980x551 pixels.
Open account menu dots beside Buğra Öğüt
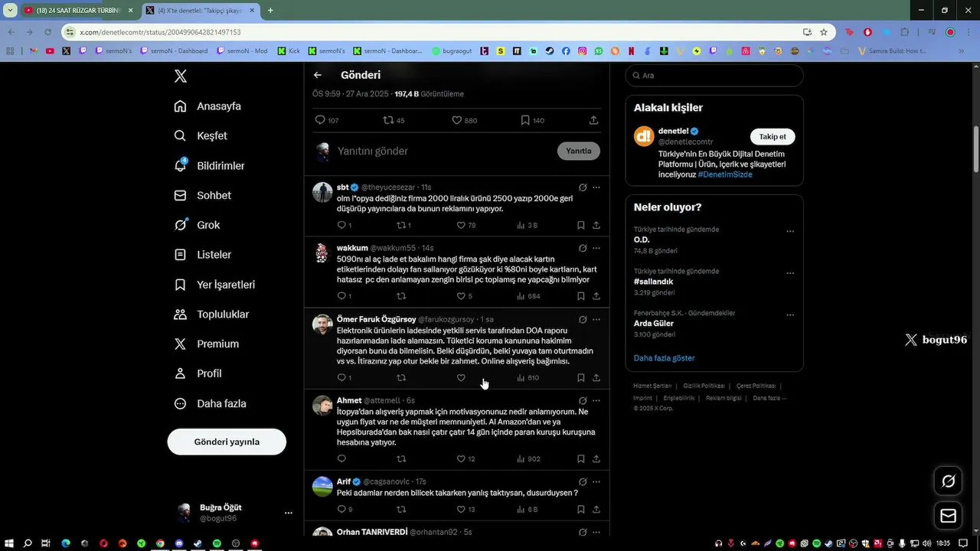(x=289, y=513)
